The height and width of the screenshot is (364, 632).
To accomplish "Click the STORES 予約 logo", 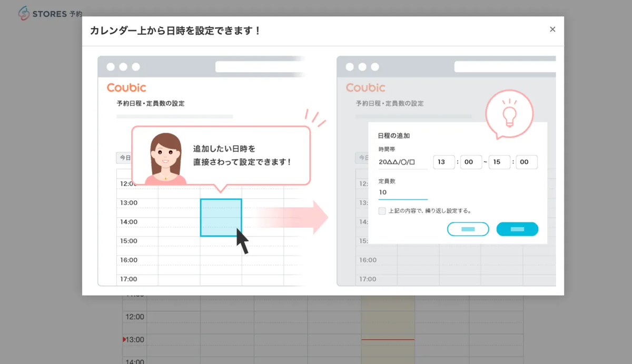I will [x=51, y=13].
